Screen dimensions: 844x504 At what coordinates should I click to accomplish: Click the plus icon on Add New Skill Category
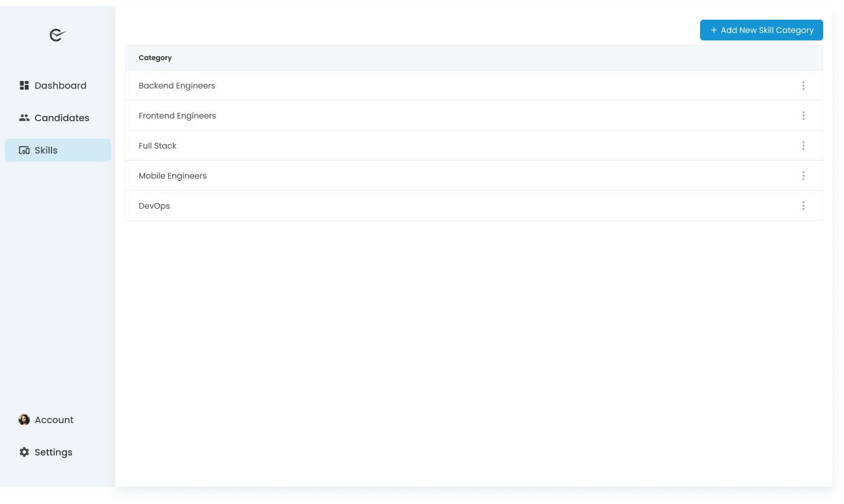713,29
